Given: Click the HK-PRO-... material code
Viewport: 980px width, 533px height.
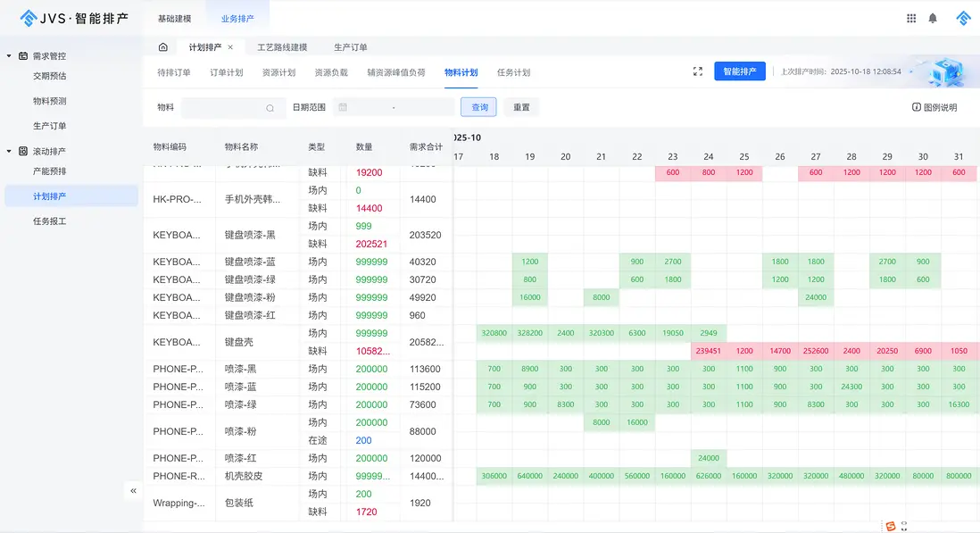Looking at the screenshot, I should click(x=178, y=199).
